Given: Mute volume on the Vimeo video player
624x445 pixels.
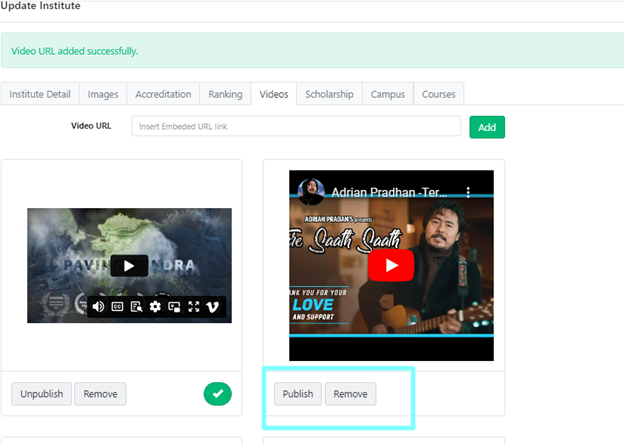Looking at the screenshot, I should pyautogui.click(x=98, y=306).
